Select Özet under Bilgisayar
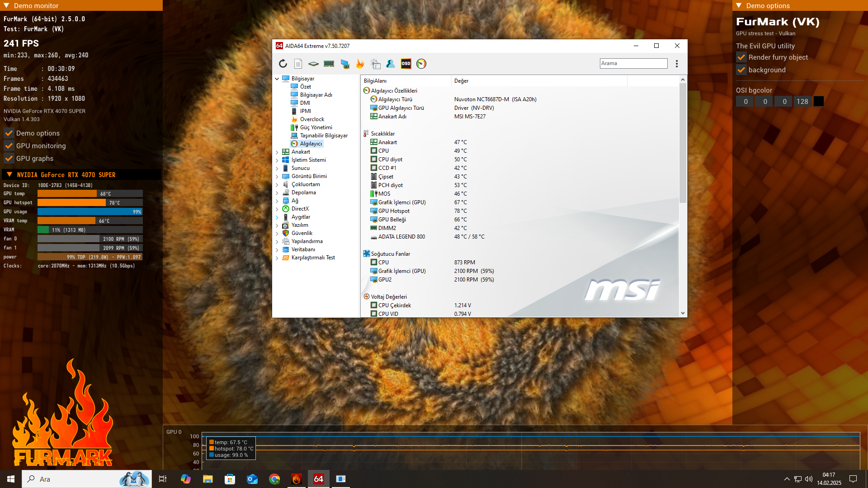Image resolution: width=868 pixels, height=488 pixels. coord(306,87)
